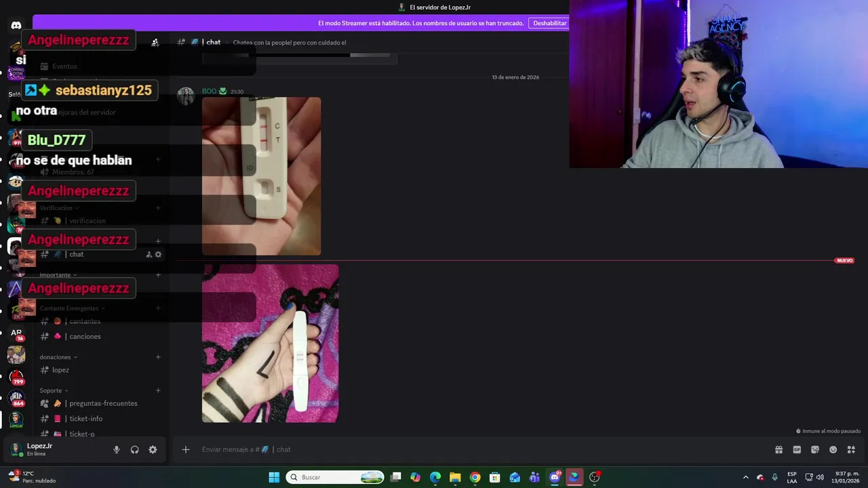868x488 pixels.
Task: Open pregnancy test image with C T markings
Action: pyautogui.click(x=262, y=176)
